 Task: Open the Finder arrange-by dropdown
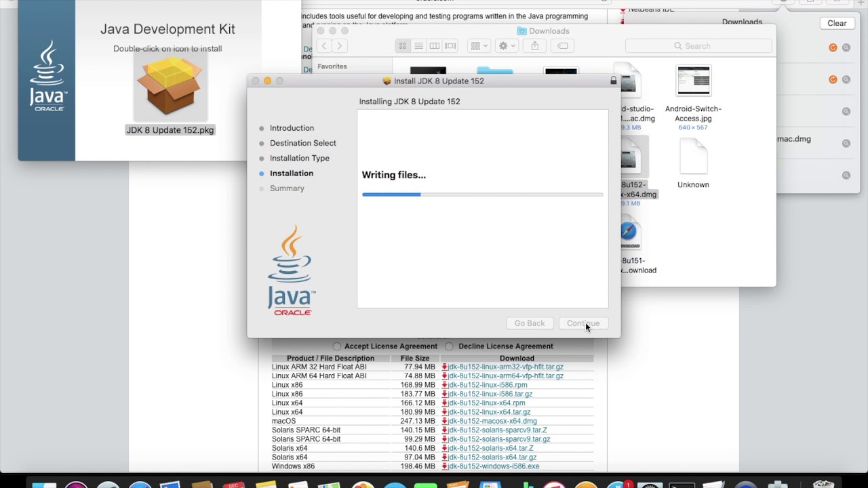tap(479, 45)
